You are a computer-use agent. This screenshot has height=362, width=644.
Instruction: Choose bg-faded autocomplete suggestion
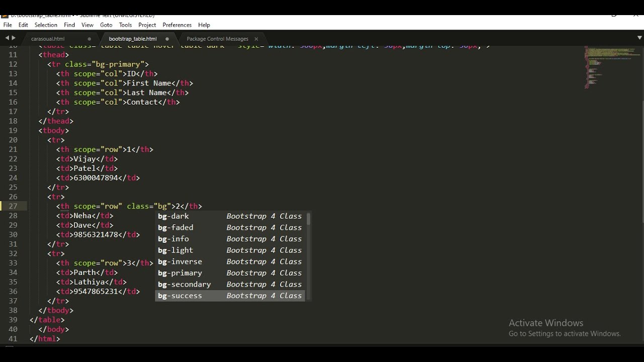click(231, 227)
